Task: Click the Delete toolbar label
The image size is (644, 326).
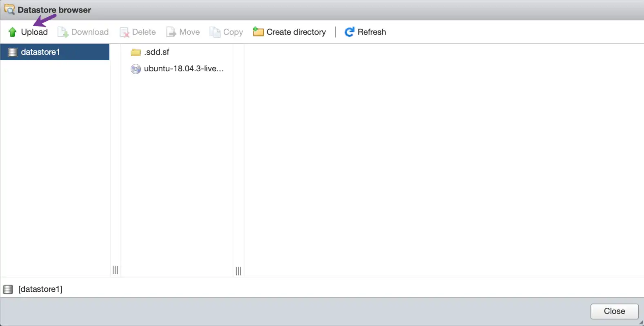Action: [x=144, y=32]
